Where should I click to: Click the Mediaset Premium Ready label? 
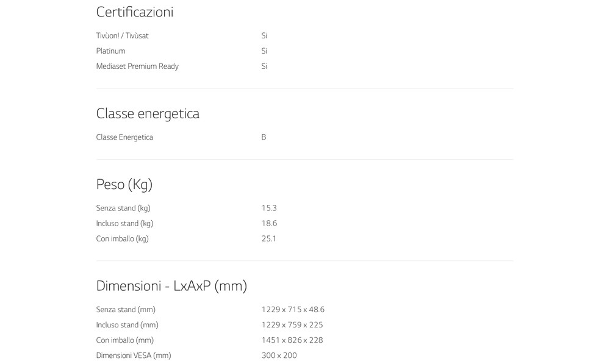click(x=137, y=66)
